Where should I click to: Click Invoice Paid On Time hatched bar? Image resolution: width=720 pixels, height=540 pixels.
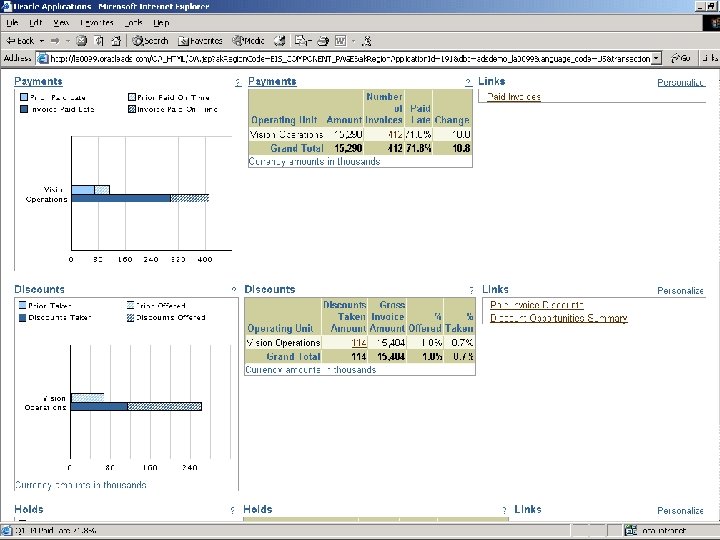pos(190,198)
